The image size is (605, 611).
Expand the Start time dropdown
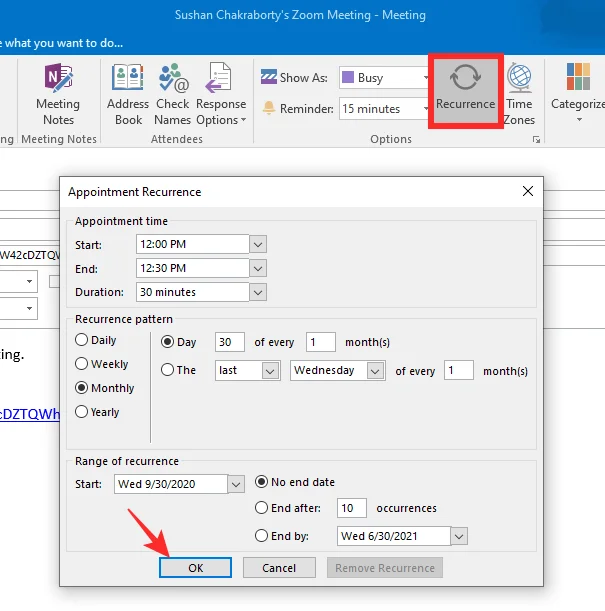258,244
